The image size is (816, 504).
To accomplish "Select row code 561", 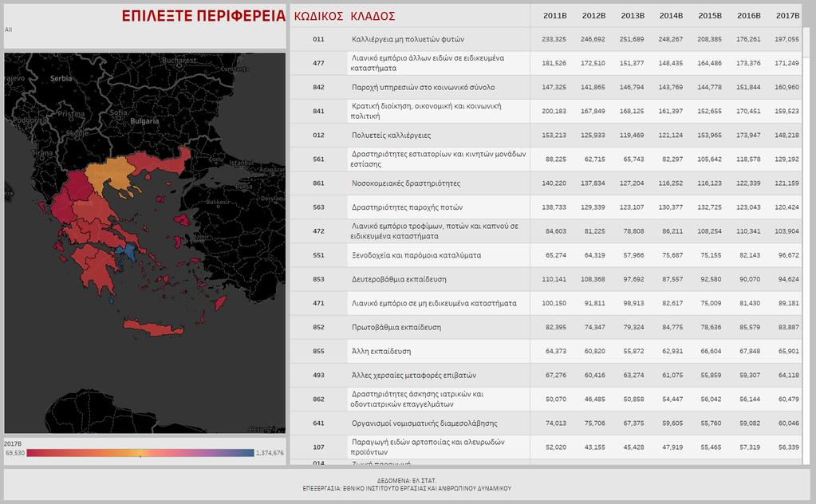I will click(318, 159).
